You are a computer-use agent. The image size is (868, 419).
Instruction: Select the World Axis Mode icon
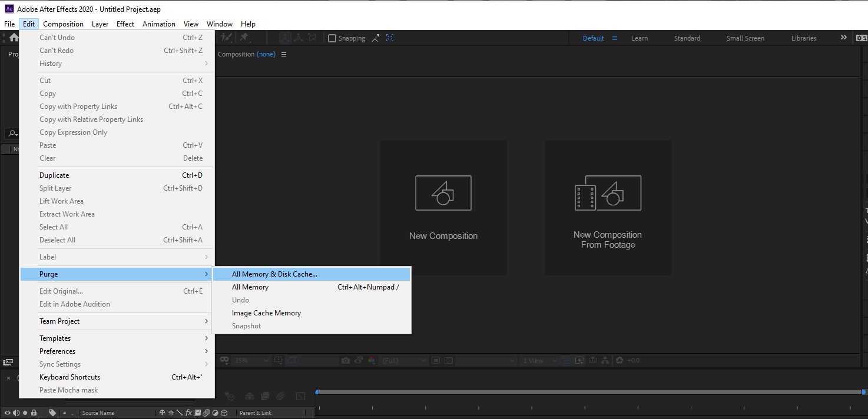(x=298, y=38)
